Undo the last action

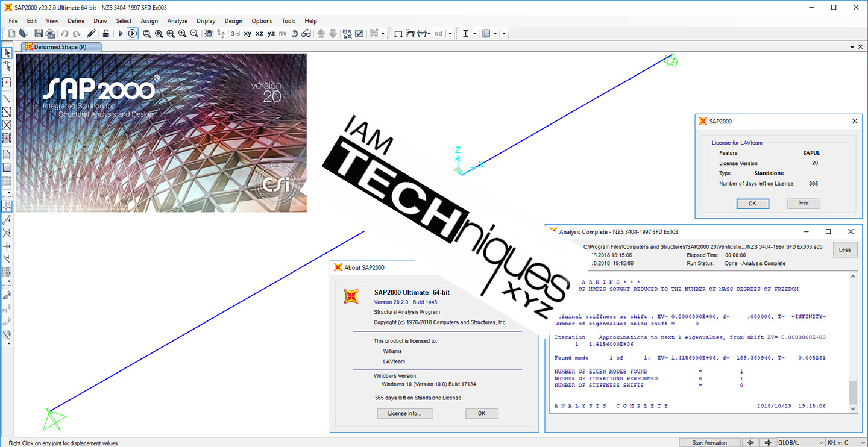(64, 34)
